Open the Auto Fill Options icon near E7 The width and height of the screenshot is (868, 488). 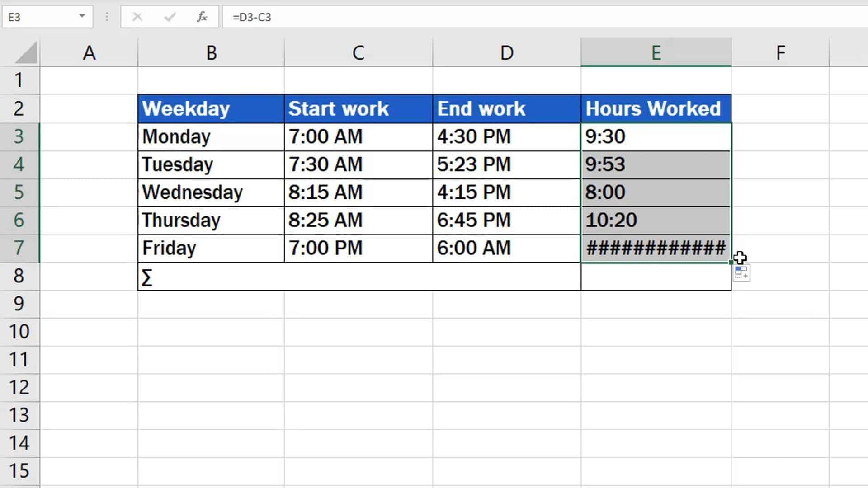coord(741,272)
